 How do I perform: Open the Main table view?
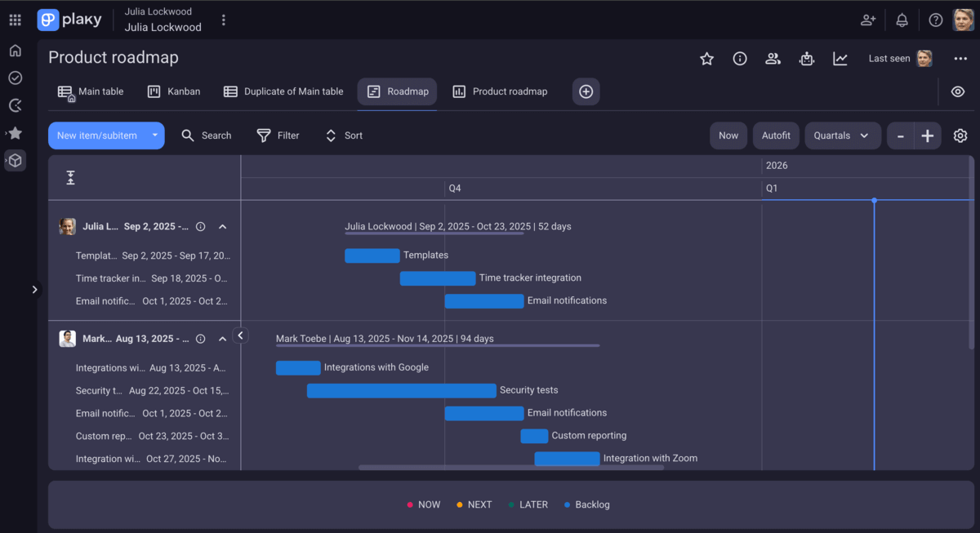point(91,92)
